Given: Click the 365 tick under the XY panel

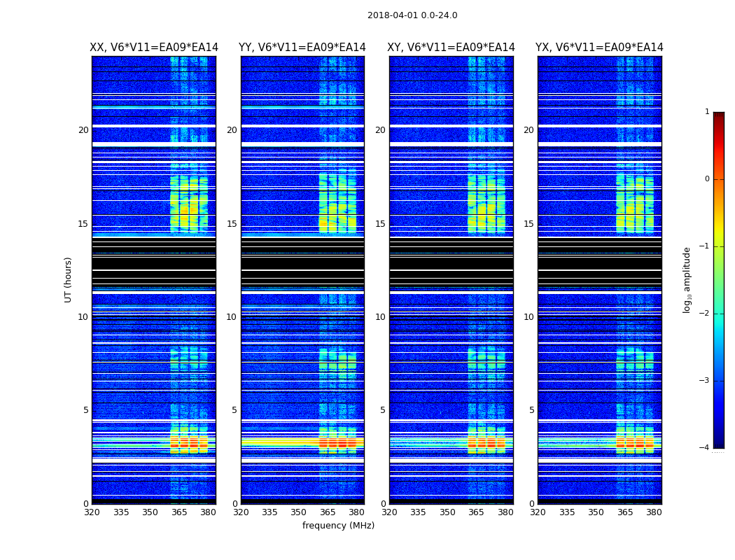Looking at the screenshot, I should [476, 512].
